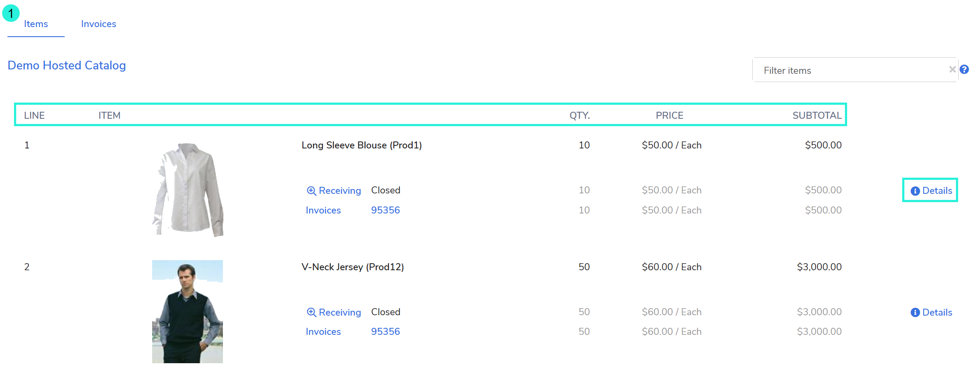
Task: Switch to the Invoices tab
Action: point(98,24)
